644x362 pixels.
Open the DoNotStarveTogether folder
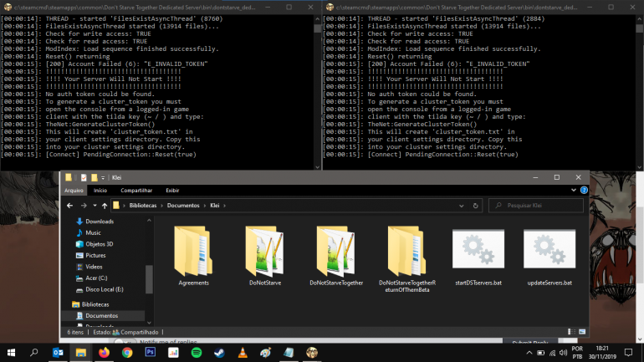pos(336,255)
